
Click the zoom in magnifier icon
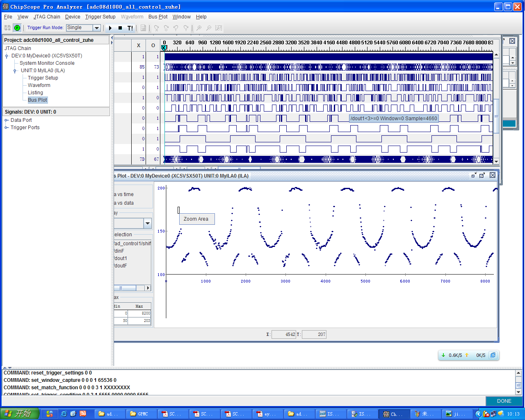coord(199,28)
